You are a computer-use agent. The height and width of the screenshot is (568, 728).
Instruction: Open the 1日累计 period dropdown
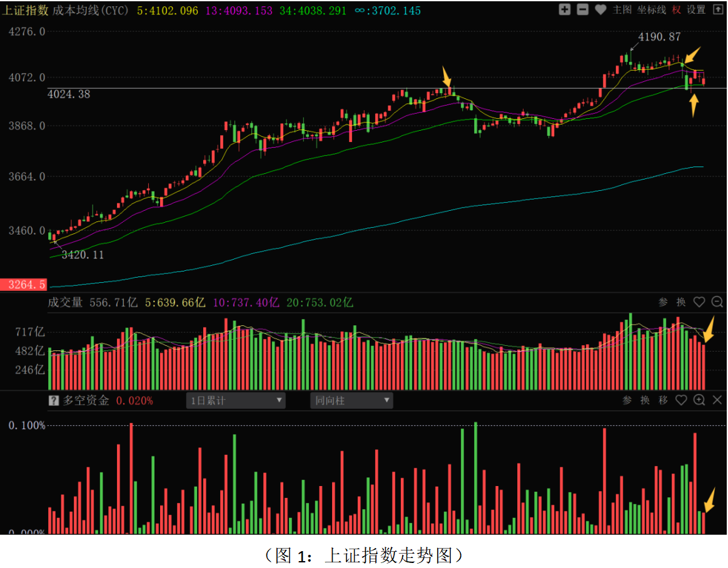236,400
